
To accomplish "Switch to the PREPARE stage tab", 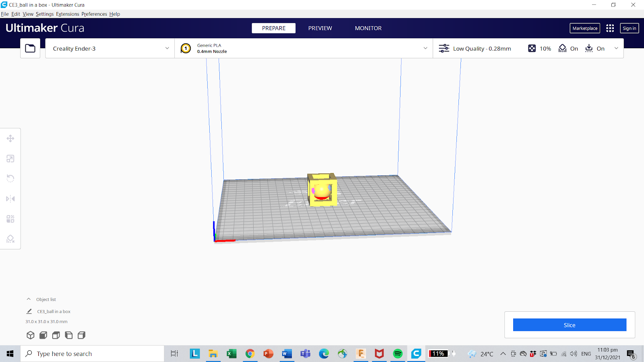I will click(274, 28).
